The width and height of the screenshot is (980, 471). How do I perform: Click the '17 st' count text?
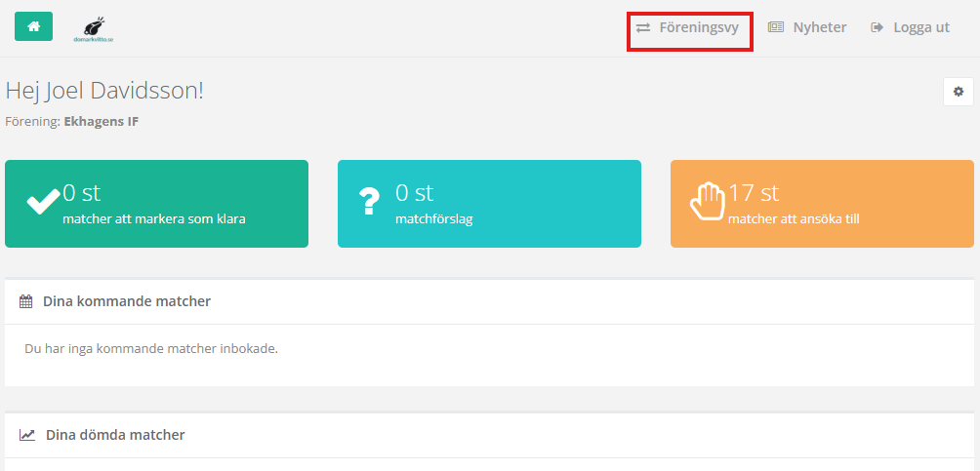point(754,193)
